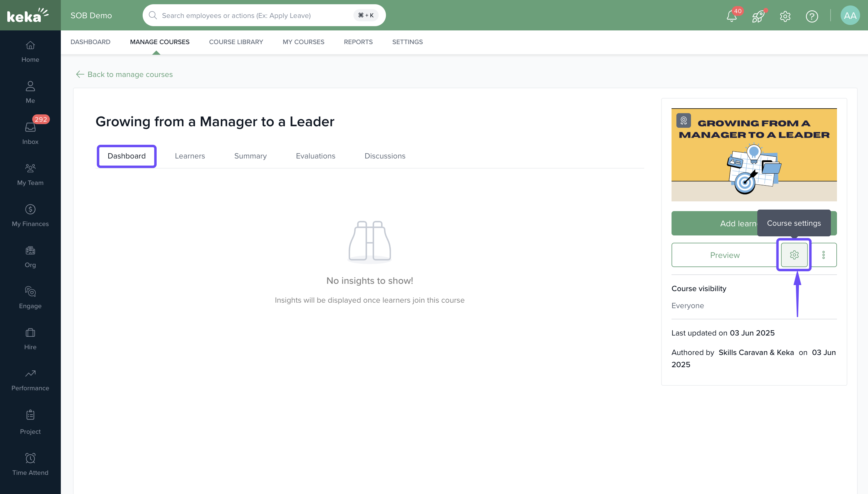Click the Preview button
Viewport: 868px width, 494px height.
coord(724,255)
